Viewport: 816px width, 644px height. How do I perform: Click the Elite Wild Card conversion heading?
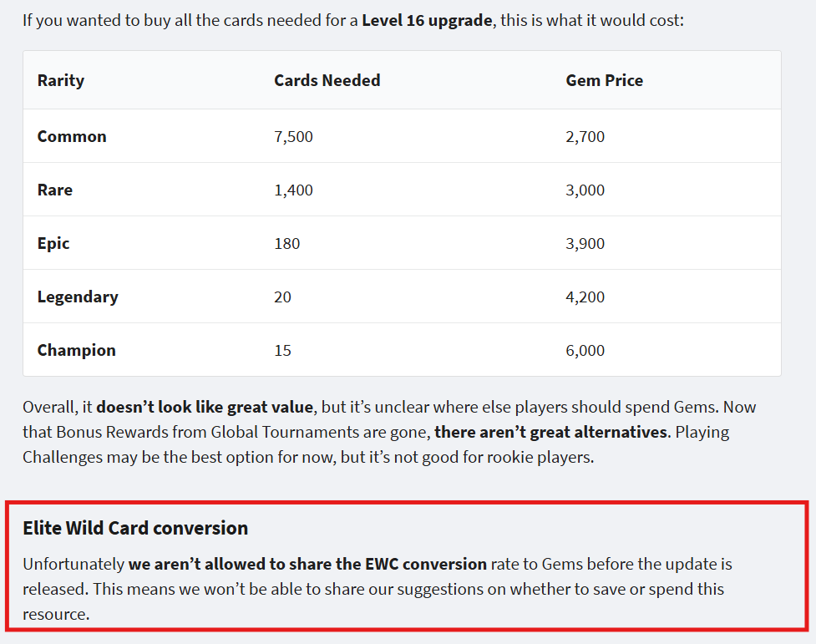135,528
